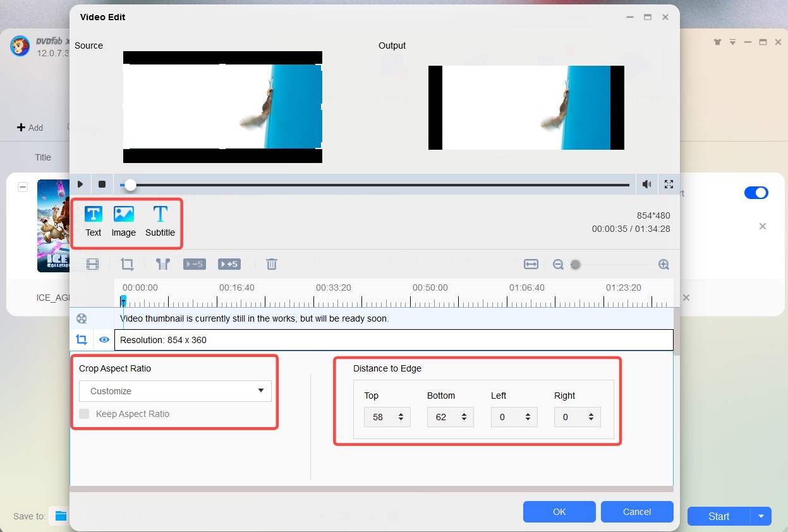Toggle crop track visibility eye icon

(x=104, y=340)
